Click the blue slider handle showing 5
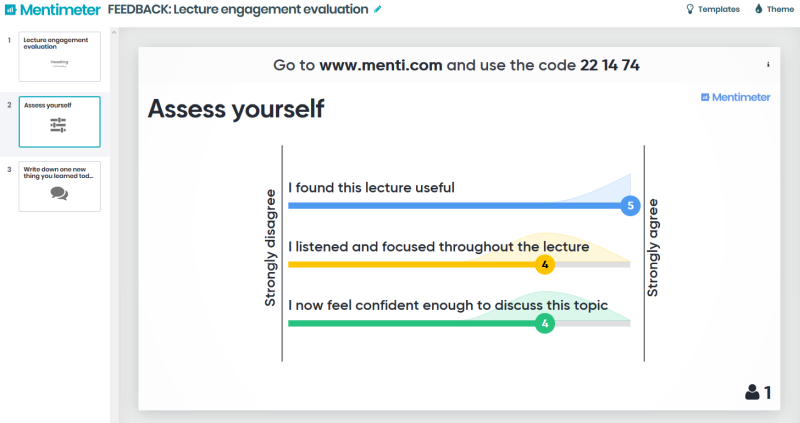The width and height of the screenshot is (800, 423). 629,206
